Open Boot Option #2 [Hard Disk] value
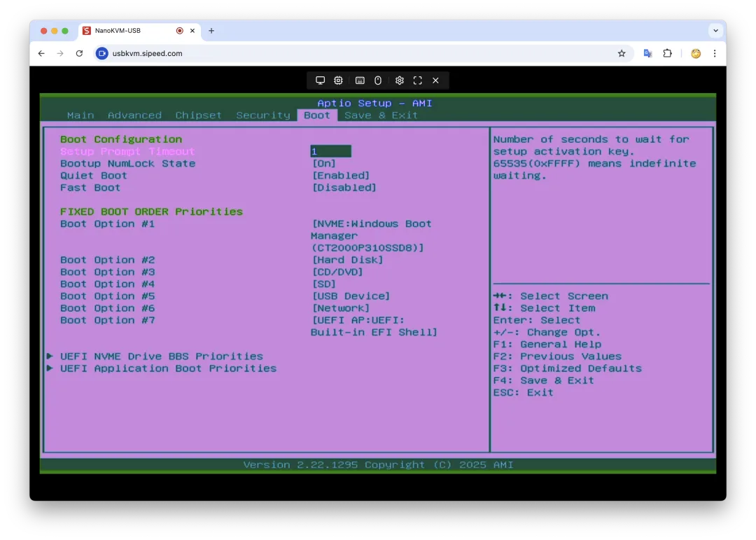 pos(347,260)
